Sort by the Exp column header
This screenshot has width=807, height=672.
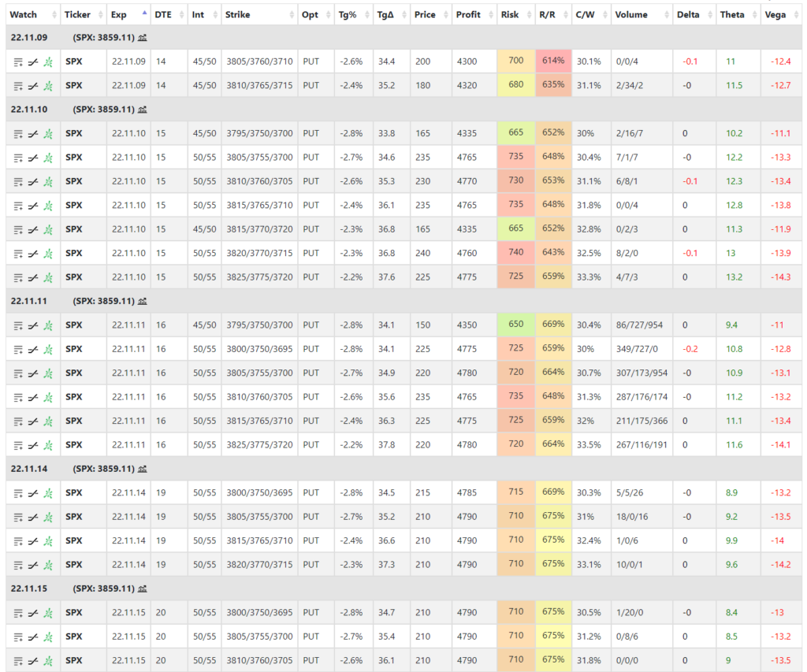coord(128,15)
